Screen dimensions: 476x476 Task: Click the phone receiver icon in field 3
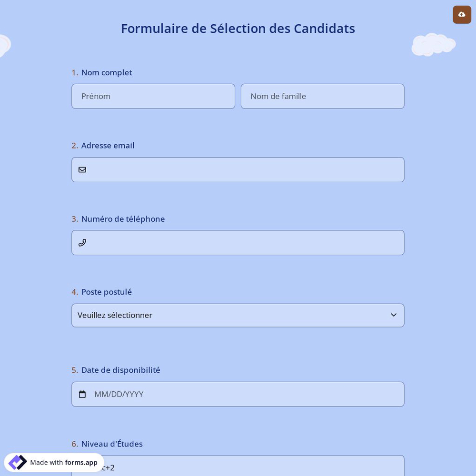tap(82, 242)
